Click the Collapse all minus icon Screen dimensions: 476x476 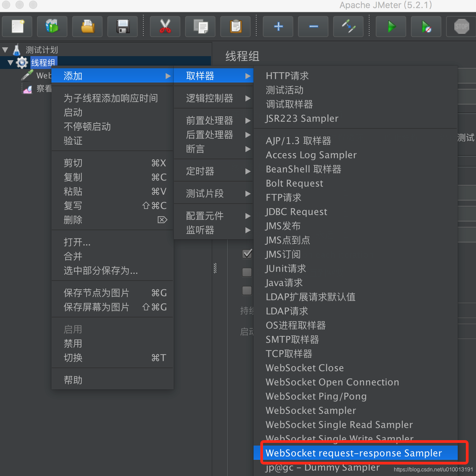[x=313, y=26]
